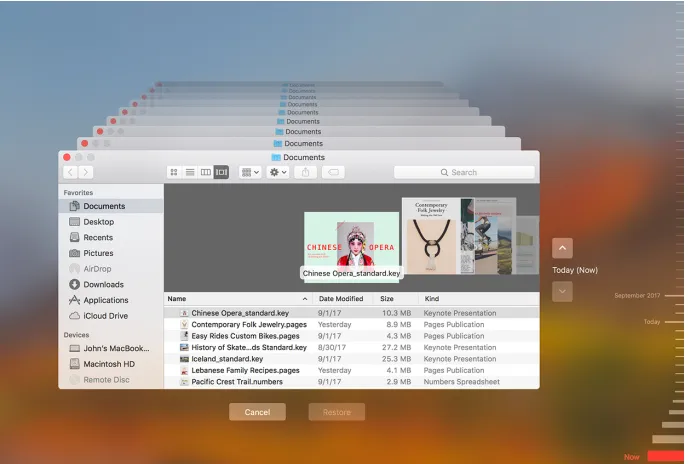This screenshot has width=690, height=464.
Task: Click the Cancel button
Action: [257, 412]
